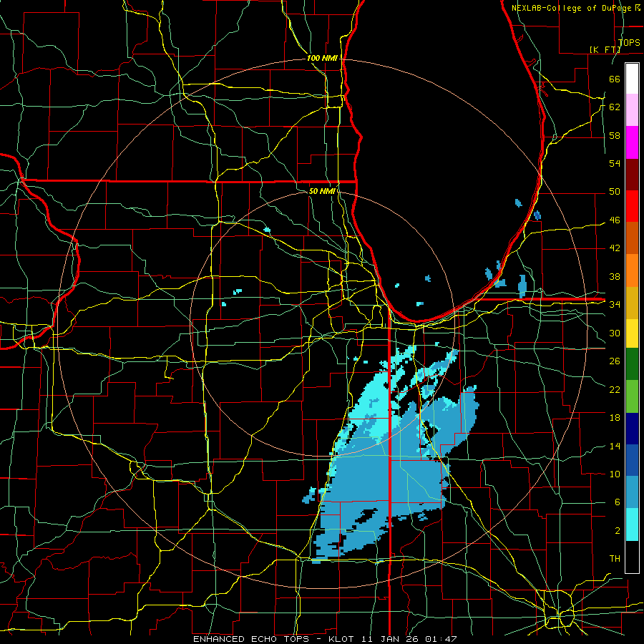Click the white swatch in the tops legend
Viewport: 644px width, 644px height.
point(632,79)
